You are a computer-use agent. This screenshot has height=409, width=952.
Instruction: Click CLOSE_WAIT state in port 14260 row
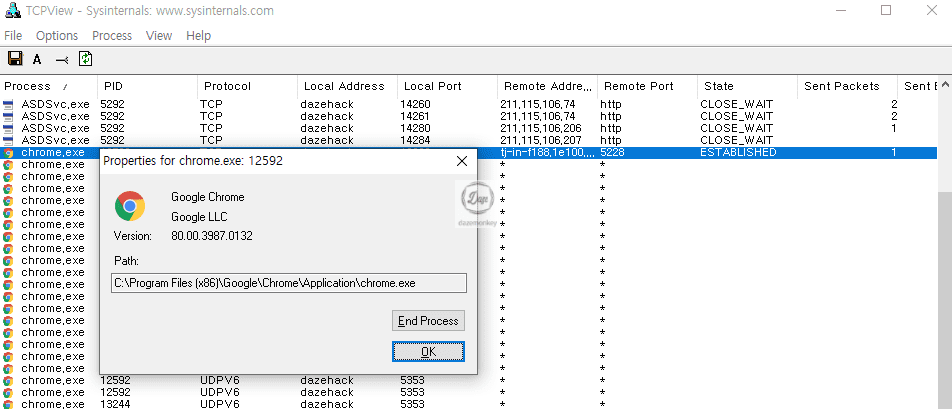[x=736, y=104]
